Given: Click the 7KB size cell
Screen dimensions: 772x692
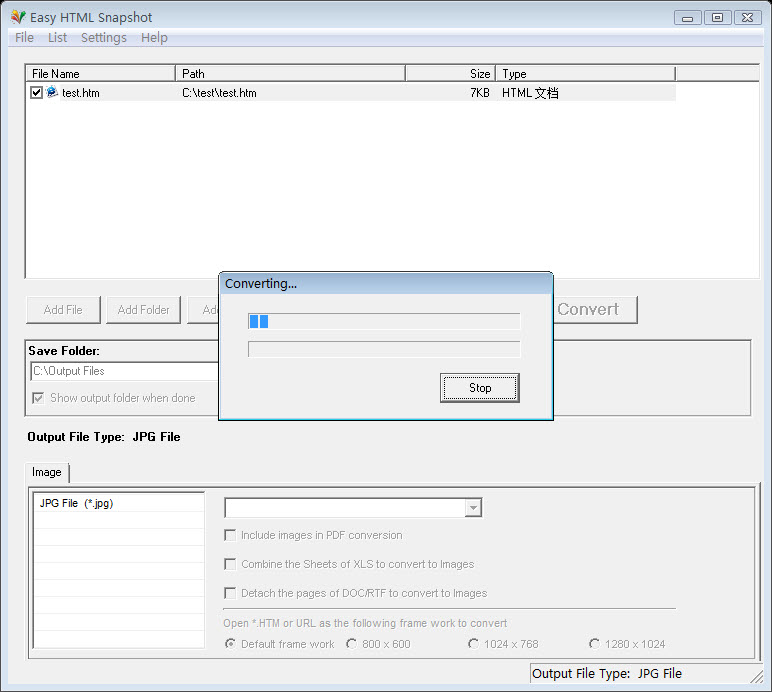Looking at the screenshot, I should click(480, 93).
